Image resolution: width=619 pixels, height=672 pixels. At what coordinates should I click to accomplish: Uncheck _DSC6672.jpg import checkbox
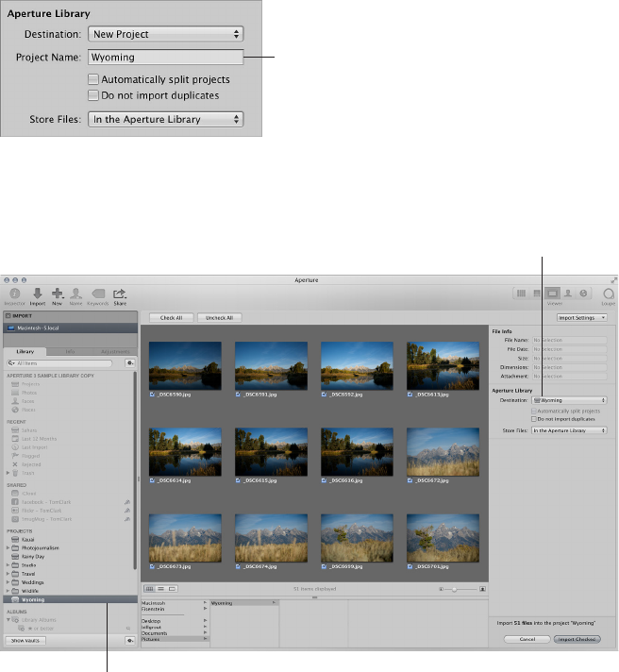[410, 480]
